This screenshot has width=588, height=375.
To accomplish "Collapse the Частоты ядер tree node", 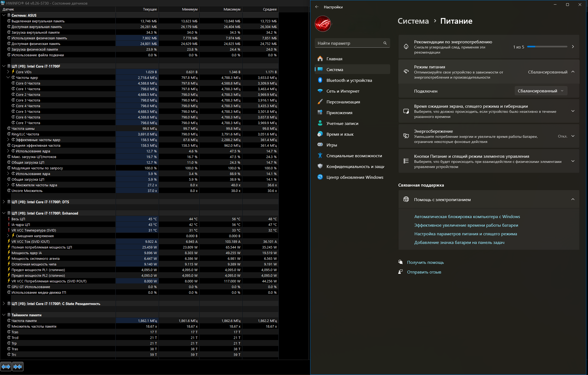I will point(8,78).
